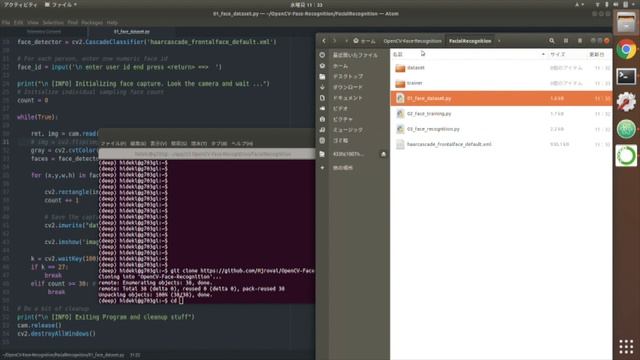Open the green round Atom icon in dock
Image resolution: width=640 pixels, height=360 pixels.
pyautogui.click(x=626, y=129)
